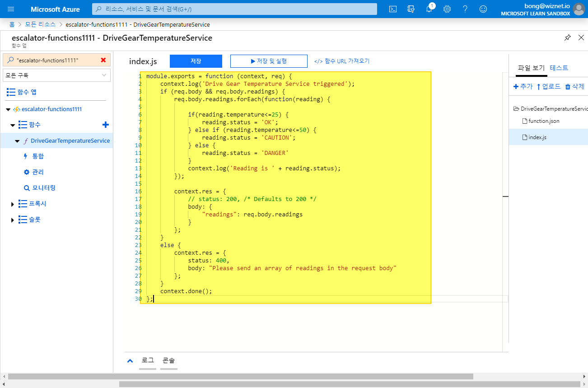Viewport: 588px width, 388px height.
Task: Click the context.done(); code line
Action: tap(186, 291)
